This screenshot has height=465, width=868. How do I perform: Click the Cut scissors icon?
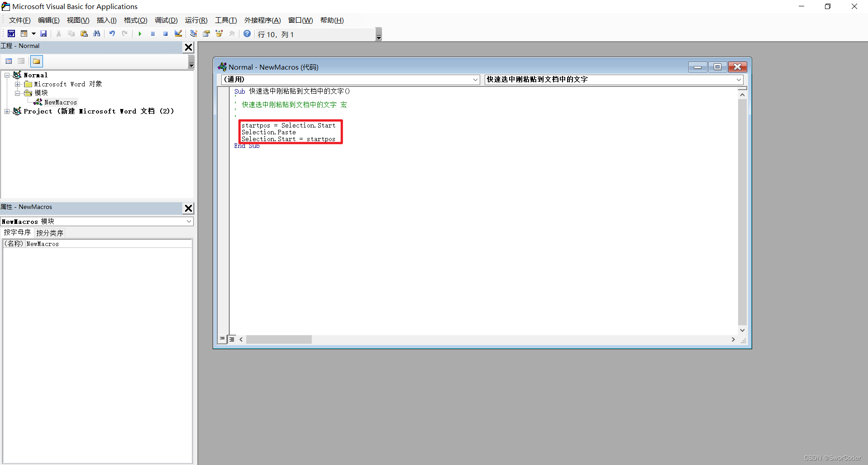click(59, 34)
